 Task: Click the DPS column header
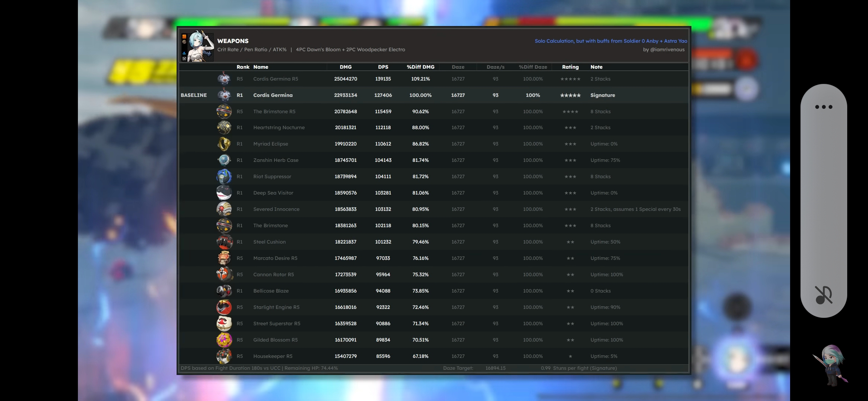pos(383,67)
